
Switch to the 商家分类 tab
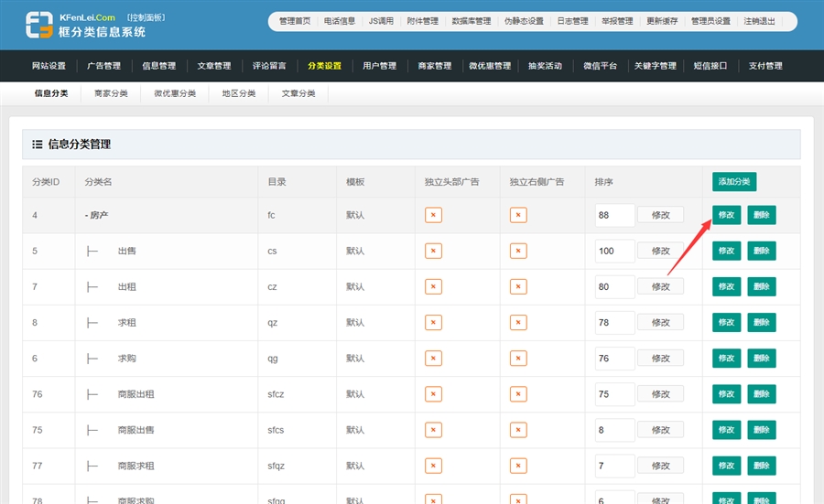click(x=111, y=93)
